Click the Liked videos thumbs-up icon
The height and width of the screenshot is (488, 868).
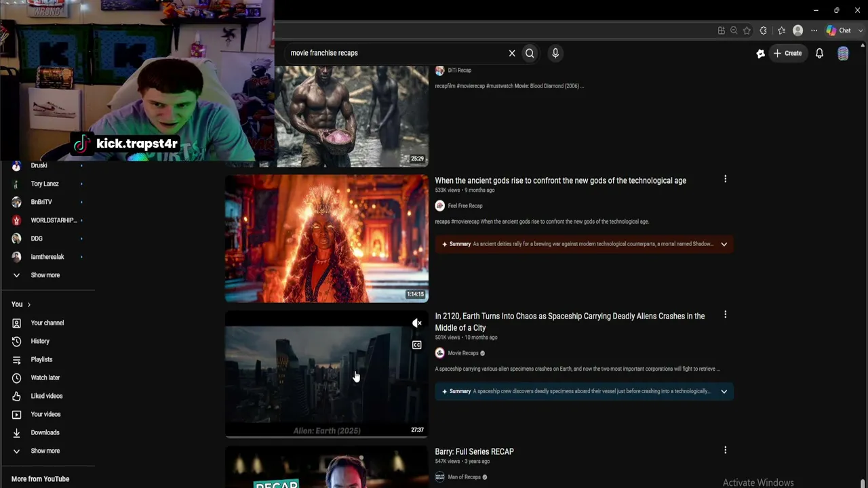click(x=16, y=396)
